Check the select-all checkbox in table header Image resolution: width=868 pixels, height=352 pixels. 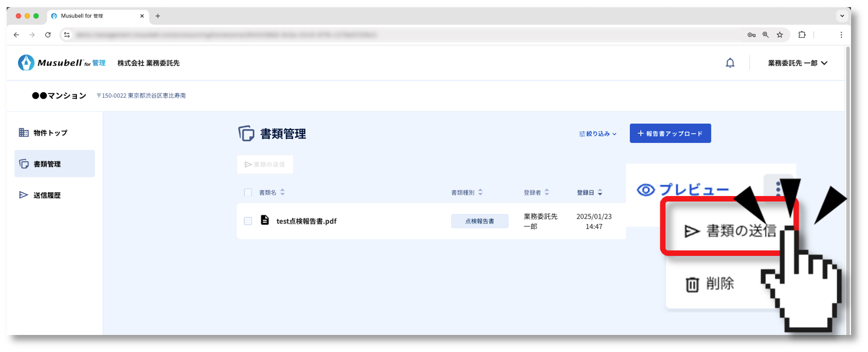[x=248, y=193]
